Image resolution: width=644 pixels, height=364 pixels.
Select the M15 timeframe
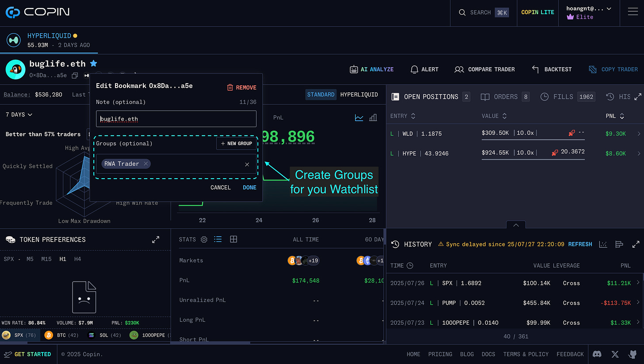point(46,259)
